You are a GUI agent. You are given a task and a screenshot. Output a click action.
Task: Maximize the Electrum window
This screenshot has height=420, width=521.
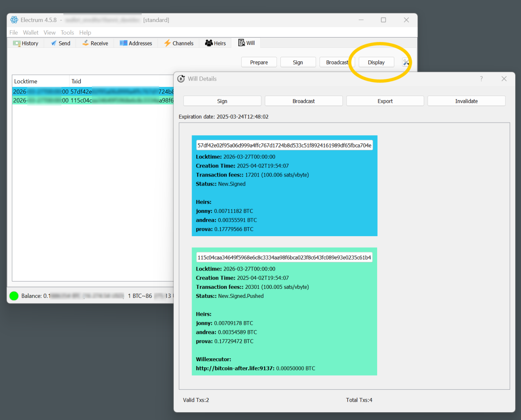[383, 20]
